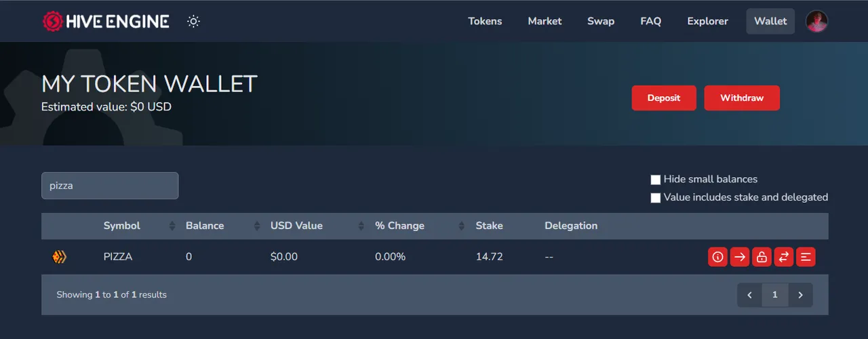Click the PIZZA transfer arrow icon

(740, 257)
